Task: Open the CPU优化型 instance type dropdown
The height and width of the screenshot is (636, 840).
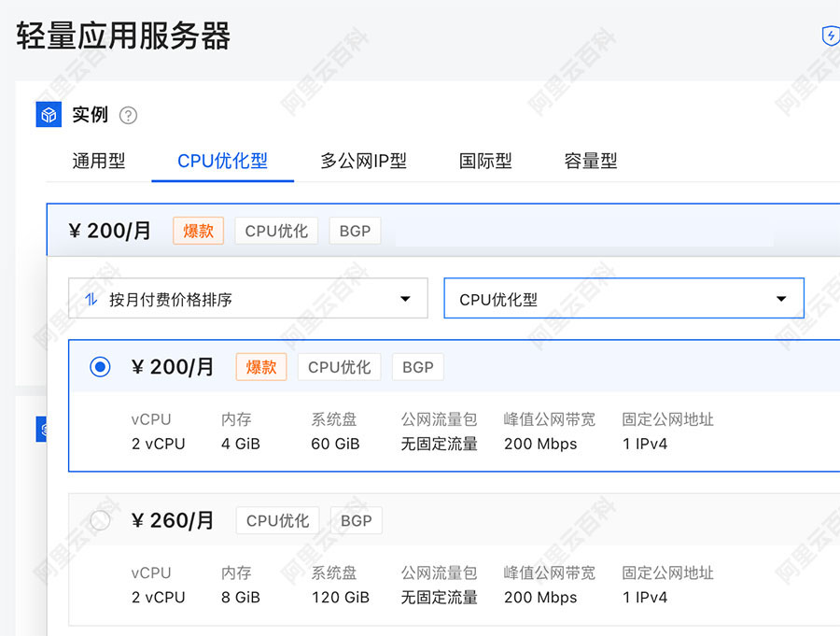Action: pyautogui.click(x=623, y=298)
